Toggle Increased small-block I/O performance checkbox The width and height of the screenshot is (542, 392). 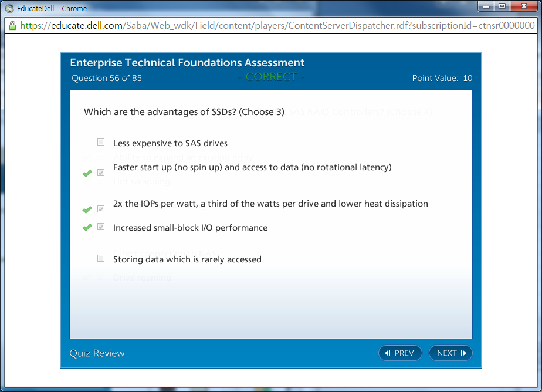101,227
